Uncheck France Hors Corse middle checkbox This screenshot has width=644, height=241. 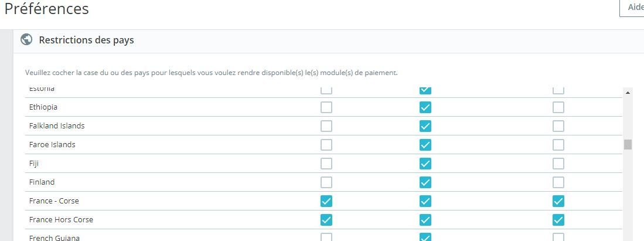[x=425, y=220]
